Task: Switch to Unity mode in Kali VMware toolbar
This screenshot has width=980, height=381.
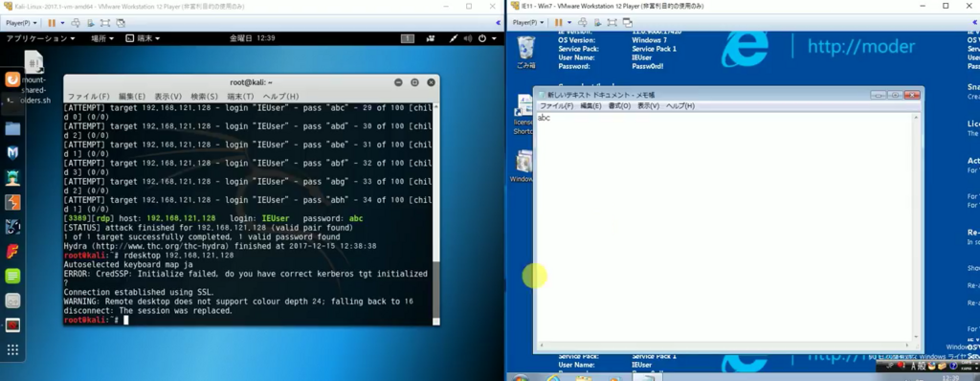Action: tap(121, 23)
